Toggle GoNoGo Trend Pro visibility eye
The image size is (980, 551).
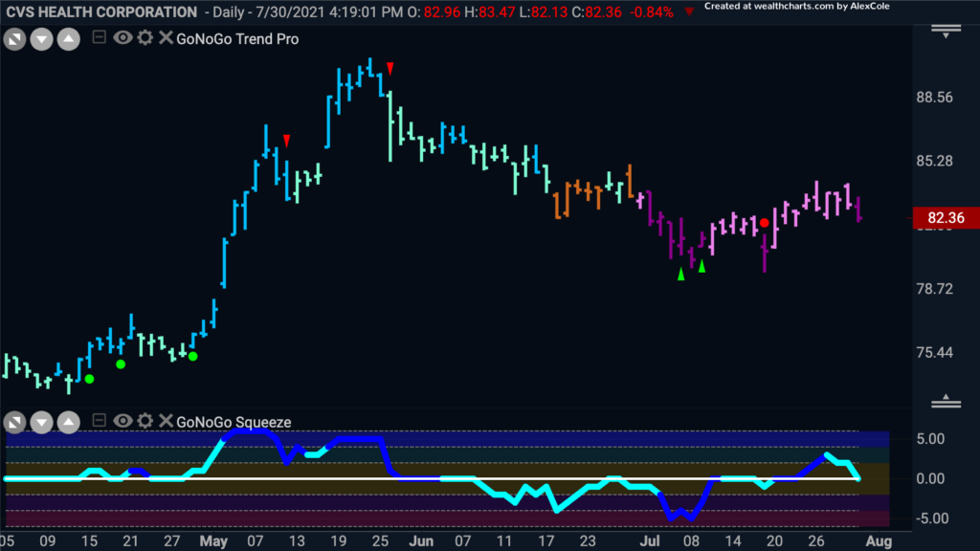click(x=122, y=38)
